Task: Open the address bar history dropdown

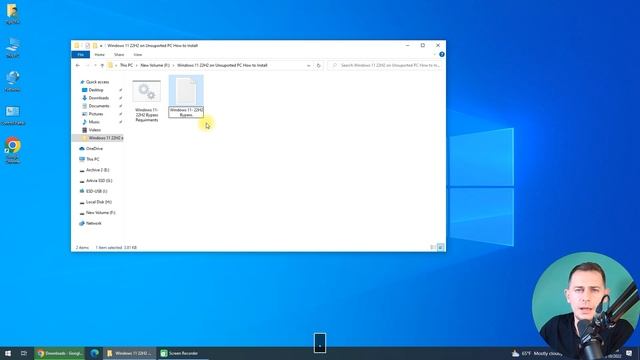Action: point(308,65)
